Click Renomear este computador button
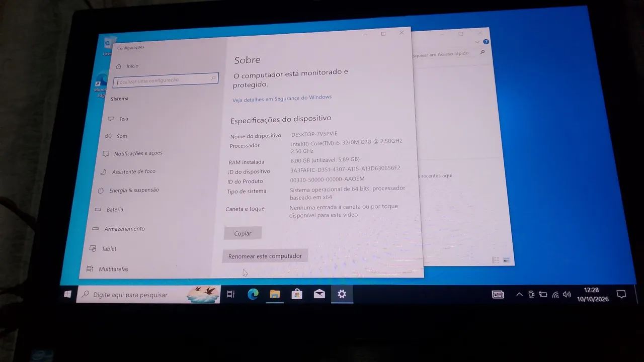Viewport: 644px width, 362px height. coord(265,256)
